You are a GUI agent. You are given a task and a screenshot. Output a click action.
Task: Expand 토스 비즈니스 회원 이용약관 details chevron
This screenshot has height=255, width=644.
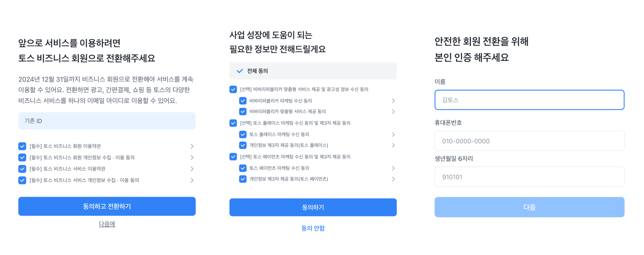(x=192, y=146)
